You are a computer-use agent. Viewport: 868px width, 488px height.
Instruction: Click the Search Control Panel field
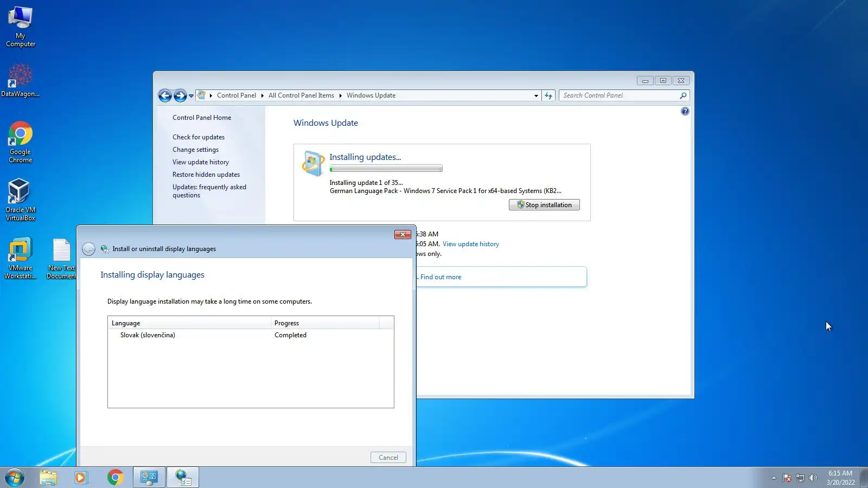click(x=619, y=95)
